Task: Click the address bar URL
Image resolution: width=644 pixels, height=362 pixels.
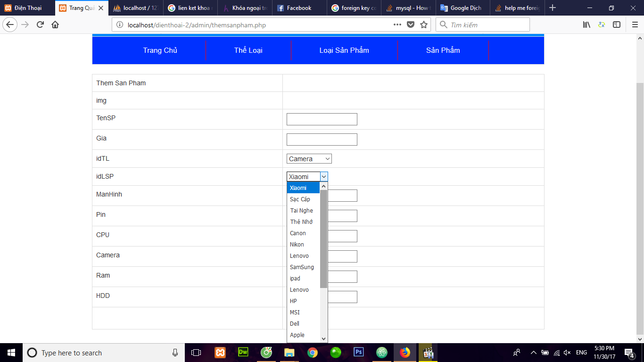Action: 197,25
